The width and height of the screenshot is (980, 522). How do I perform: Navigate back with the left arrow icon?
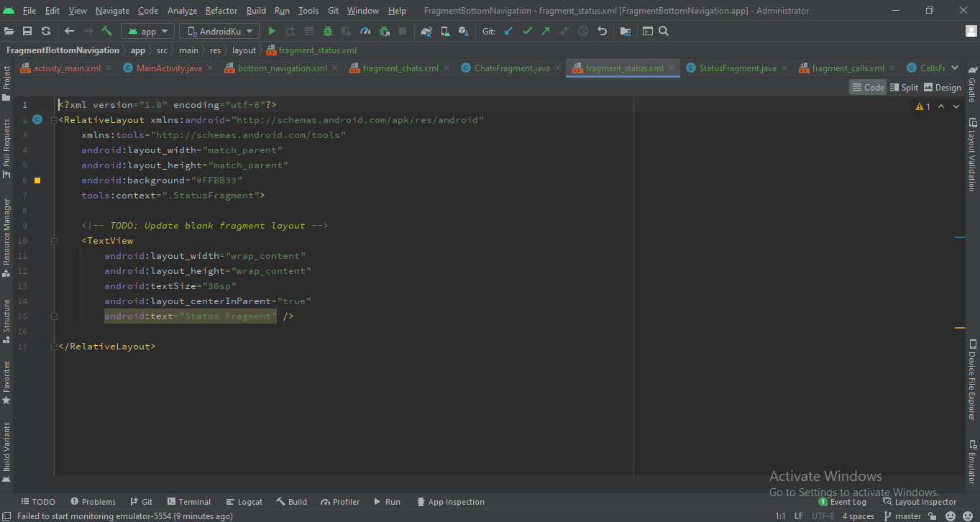pyautogui.click(x=69, y=31)
